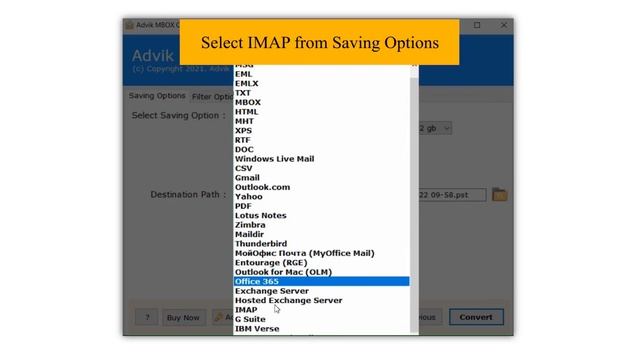Screen dimensions: 640x360
Task: Pick Lotus Notes entry
Action: coord(322,216)
